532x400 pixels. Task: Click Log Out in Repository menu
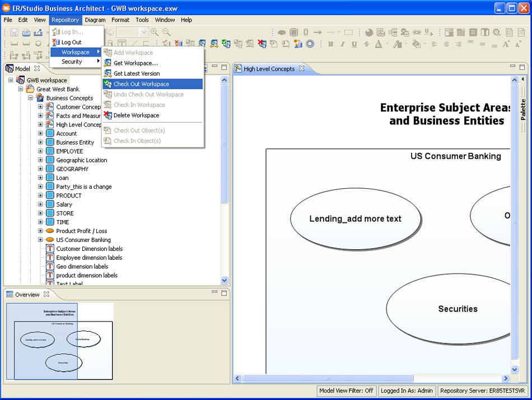click(x=76, y=42)
